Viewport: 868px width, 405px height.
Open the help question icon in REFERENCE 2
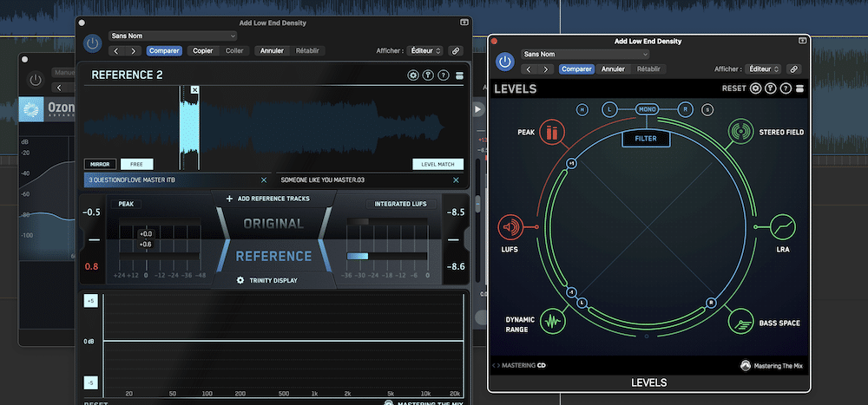pos(443,75)
